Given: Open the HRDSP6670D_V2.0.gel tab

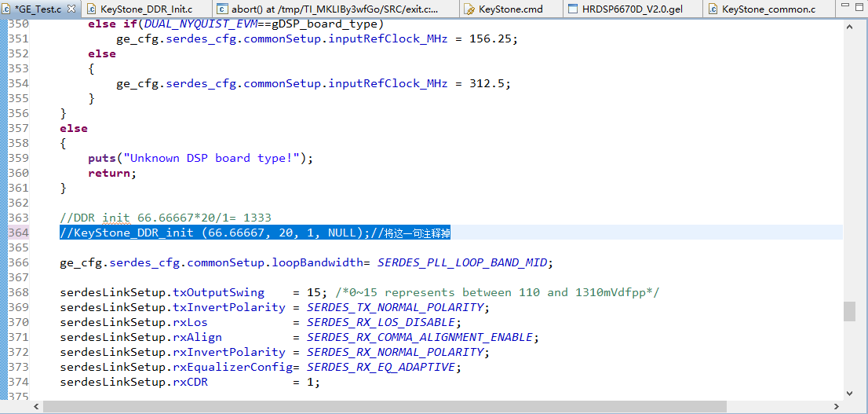Looking at the screenshot, I should 634,9.
